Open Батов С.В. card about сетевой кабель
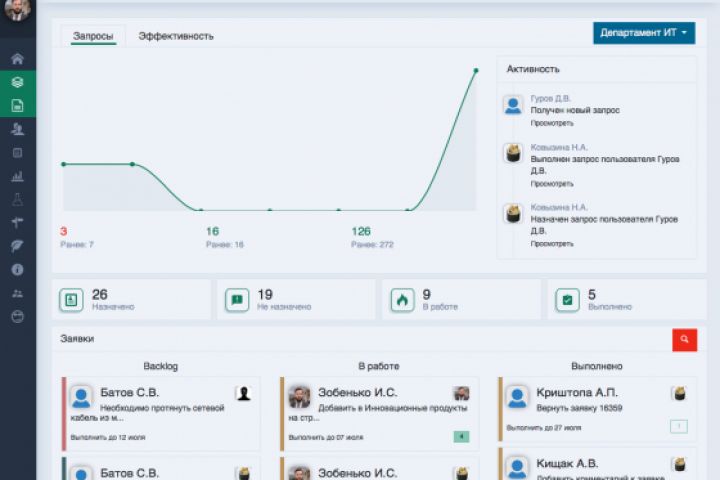The image size is (720, 480). click(161, 413)
